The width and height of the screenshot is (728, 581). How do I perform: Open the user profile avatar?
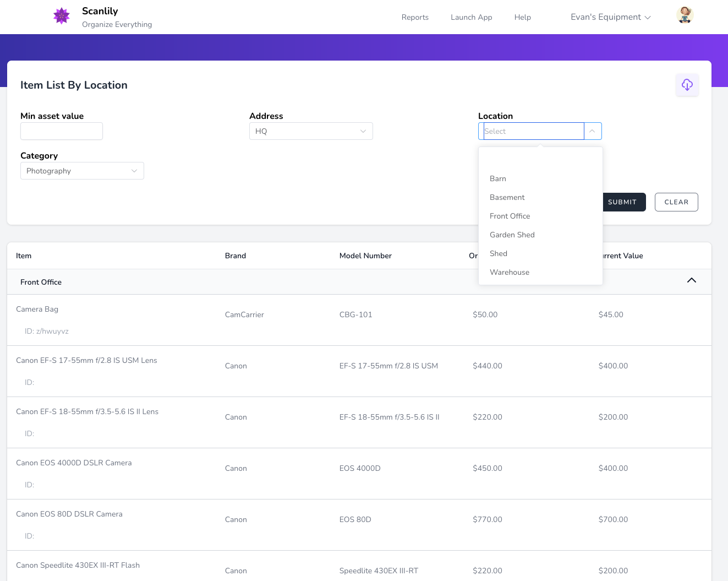coord(685,15)
